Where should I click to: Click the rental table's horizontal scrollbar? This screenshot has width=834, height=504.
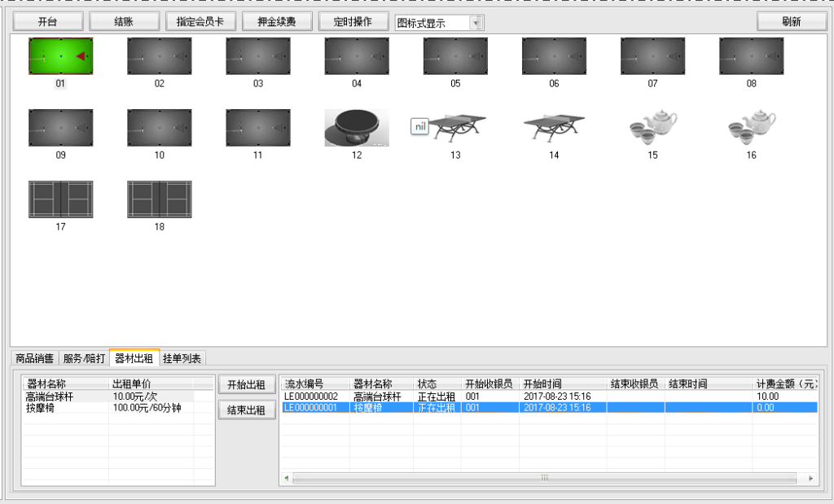[x=544, y=478]
